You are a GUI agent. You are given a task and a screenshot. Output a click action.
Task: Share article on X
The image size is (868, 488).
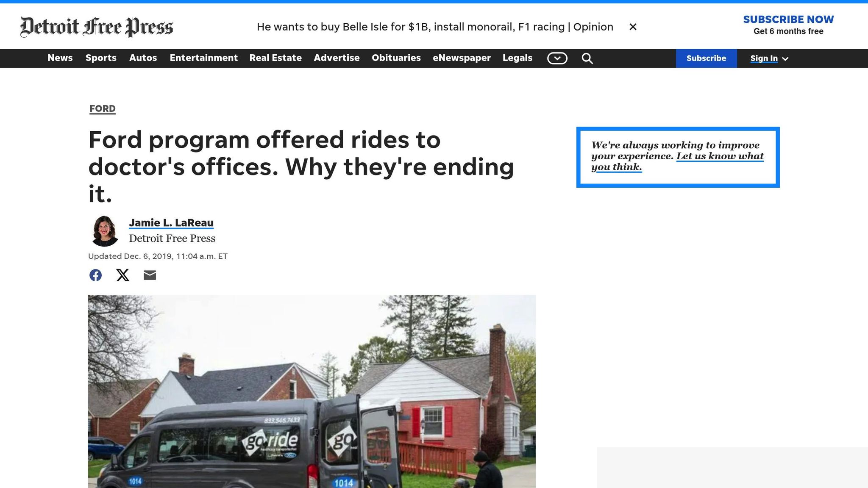click(122, 275)
